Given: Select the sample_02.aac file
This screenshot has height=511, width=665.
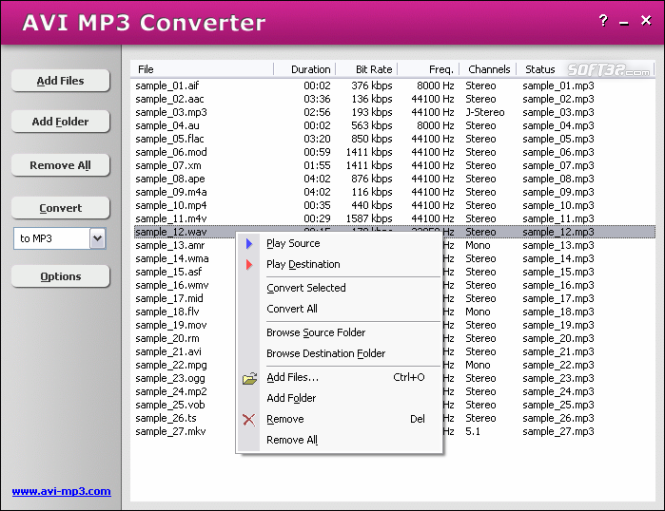Looking at the screenshot, I should coord(170,99).
